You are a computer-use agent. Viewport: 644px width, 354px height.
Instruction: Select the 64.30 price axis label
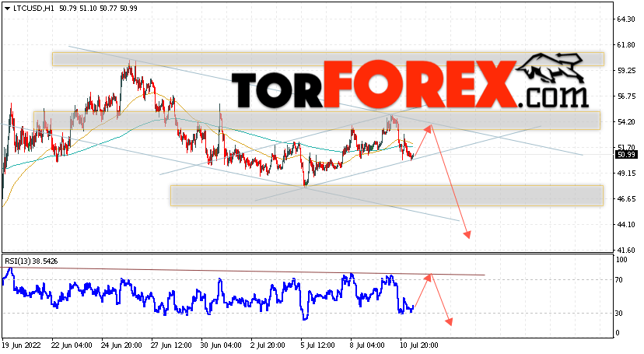click(x=626, y=19)
